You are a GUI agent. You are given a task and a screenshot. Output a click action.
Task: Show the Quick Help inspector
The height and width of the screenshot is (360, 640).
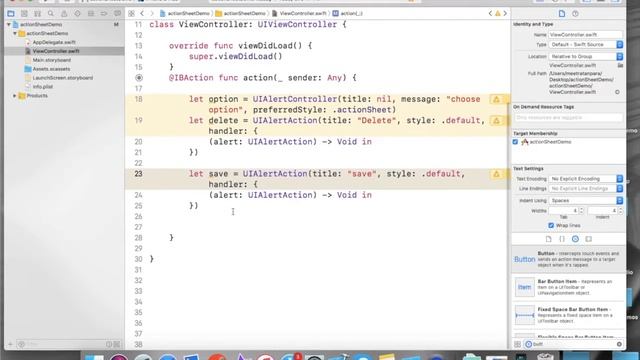point(575,13)
